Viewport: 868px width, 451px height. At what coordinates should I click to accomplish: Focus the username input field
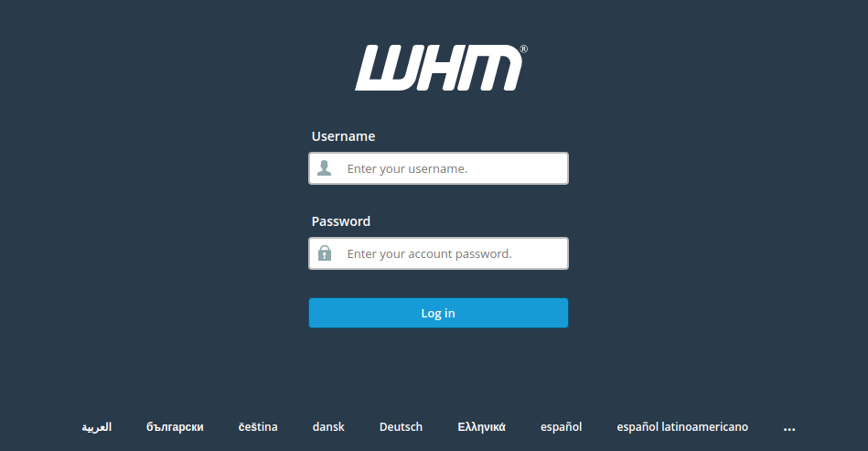(438, 168)
